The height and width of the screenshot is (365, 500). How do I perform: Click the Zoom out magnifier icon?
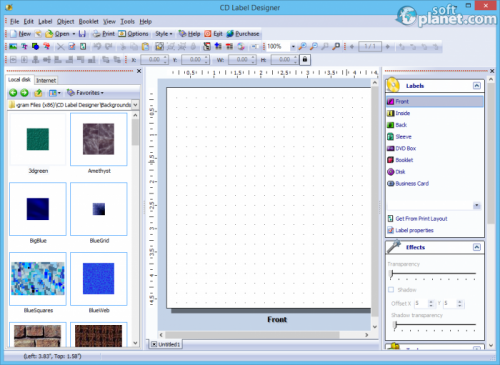(x=314, y=46)
